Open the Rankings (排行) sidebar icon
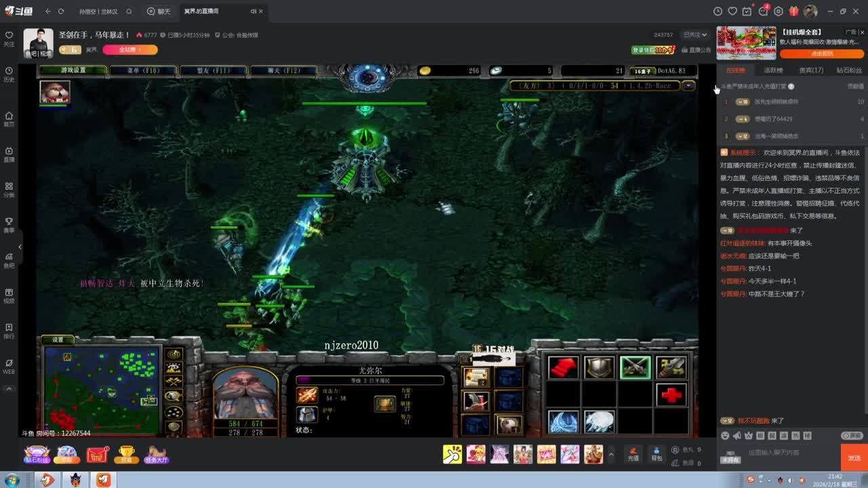The width and height of the screenshot is (868, 488). tap(9, 331)
